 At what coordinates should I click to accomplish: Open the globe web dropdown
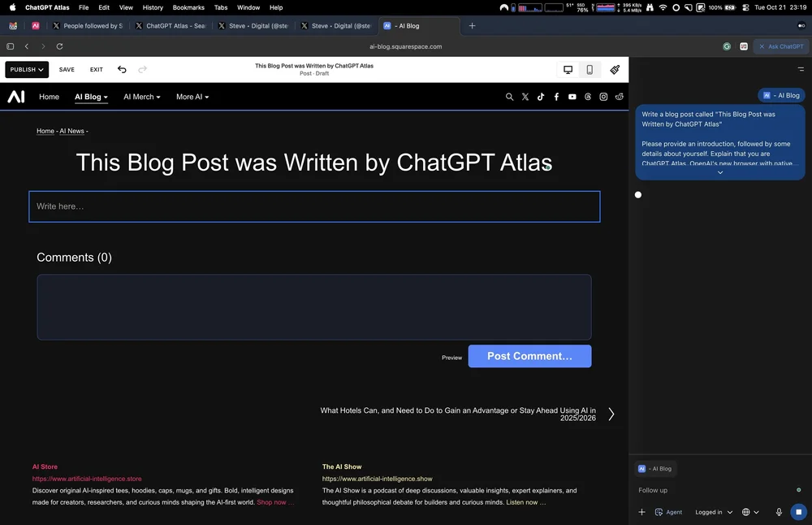(x=750, y=512)
